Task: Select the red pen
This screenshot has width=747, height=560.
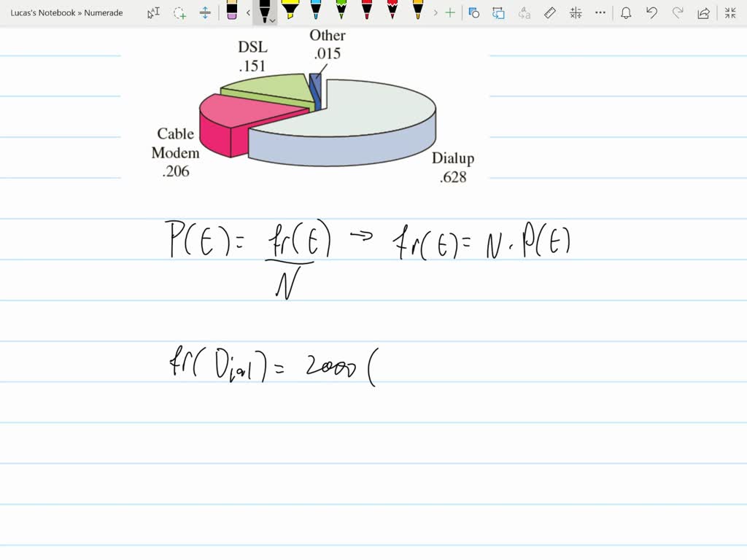Action: pyautogui.click(x=366, y=12)
